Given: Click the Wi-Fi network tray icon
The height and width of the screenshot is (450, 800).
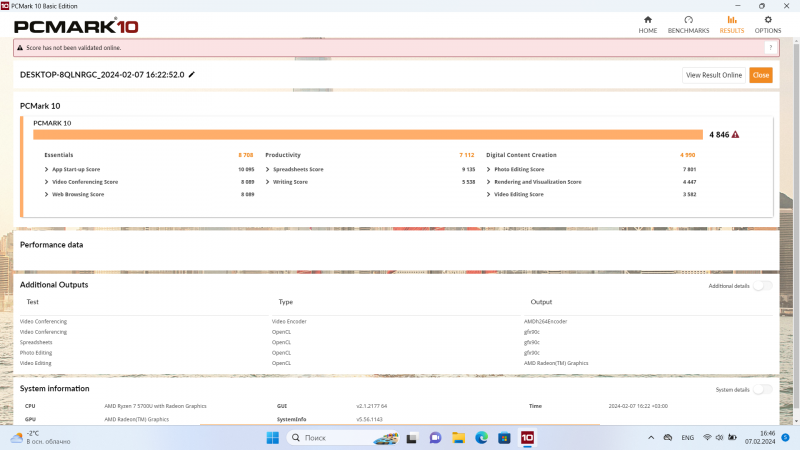Looking at the screenshot, I should coord(707,438).
